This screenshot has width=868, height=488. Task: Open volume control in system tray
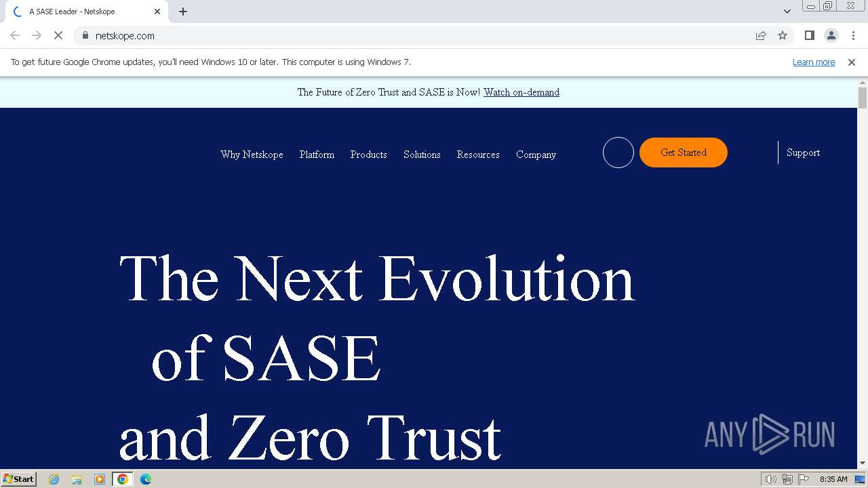(771, 479)
